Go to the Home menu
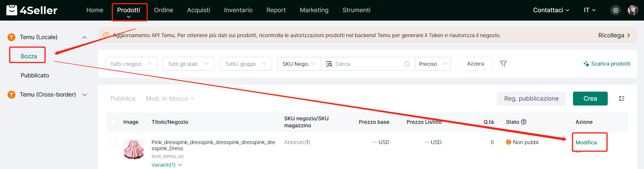The image size is (644, 169). point(95,10)
